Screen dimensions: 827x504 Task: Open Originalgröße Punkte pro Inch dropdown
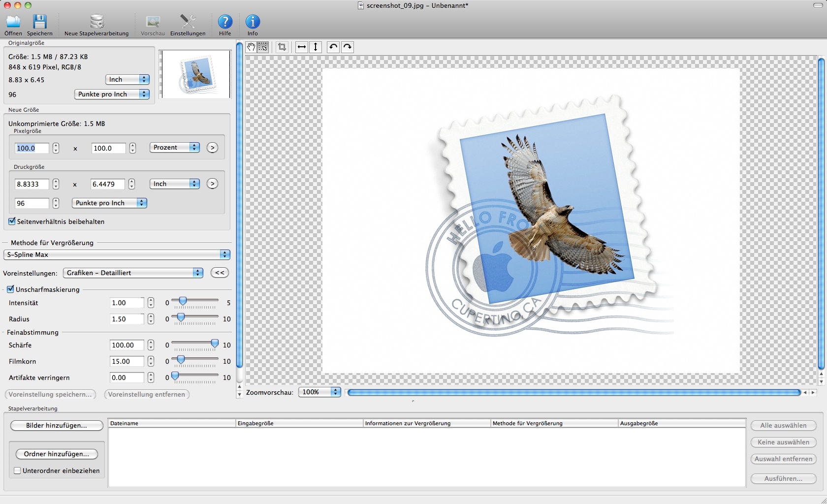pos(112,94)
